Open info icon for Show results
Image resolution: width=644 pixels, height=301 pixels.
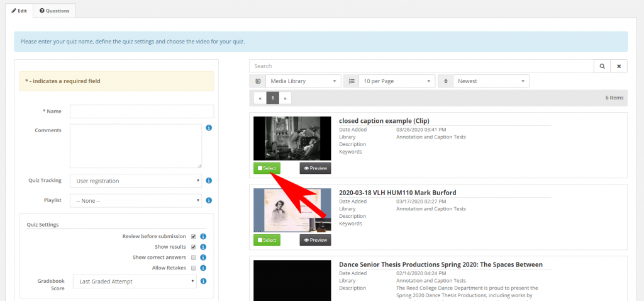click(203, 247)
